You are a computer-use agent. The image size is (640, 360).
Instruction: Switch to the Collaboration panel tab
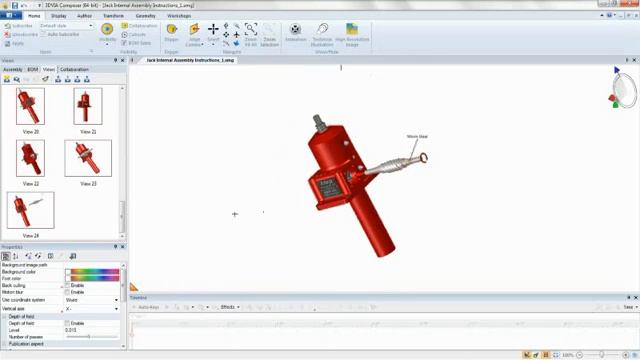coord(74,69)
